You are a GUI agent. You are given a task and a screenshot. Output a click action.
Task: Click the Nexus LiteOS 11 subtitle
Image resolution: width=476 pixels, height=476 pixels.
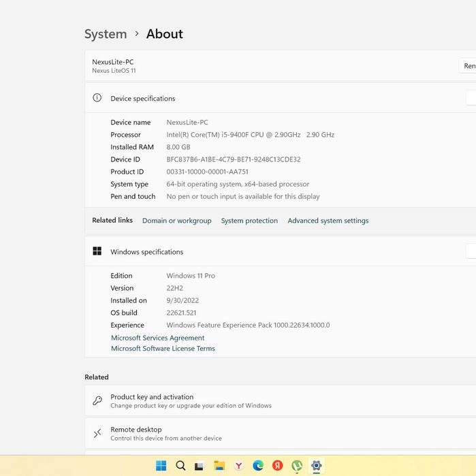[x=114, y=71]
